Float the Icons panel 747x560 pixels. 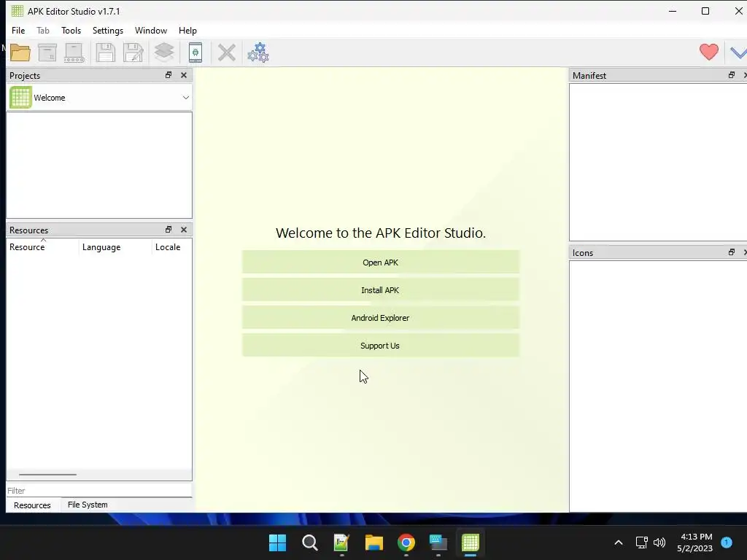(x=731, y=252)
